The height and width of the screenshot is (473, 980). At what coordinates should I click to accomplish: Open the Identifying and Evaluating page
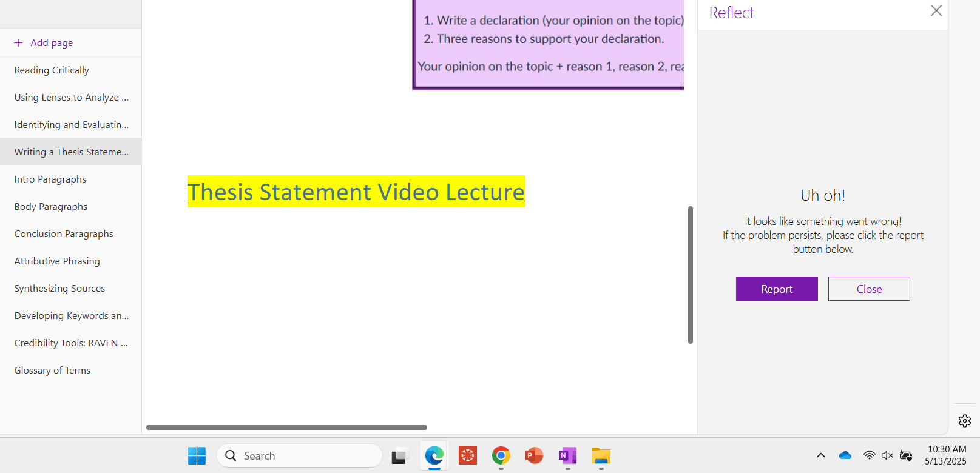[70, 124]
